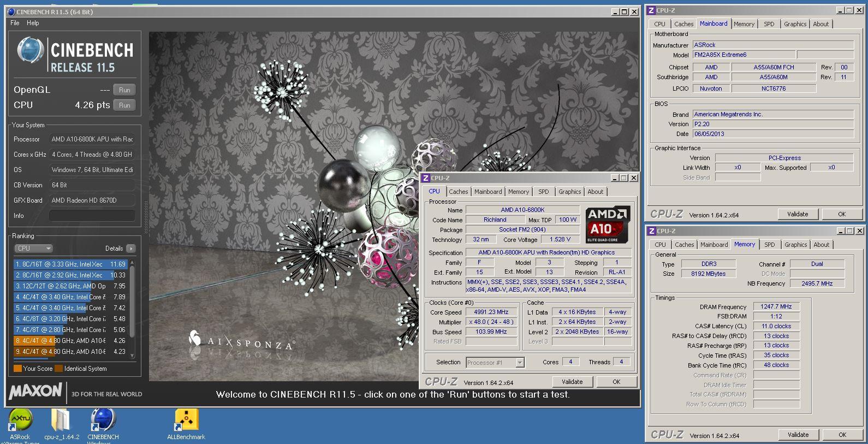The height and width of the screenshot is (444, 868).
Task: Click the Memory CPU-Z title bar icon
Action: [x=652, y=231]
